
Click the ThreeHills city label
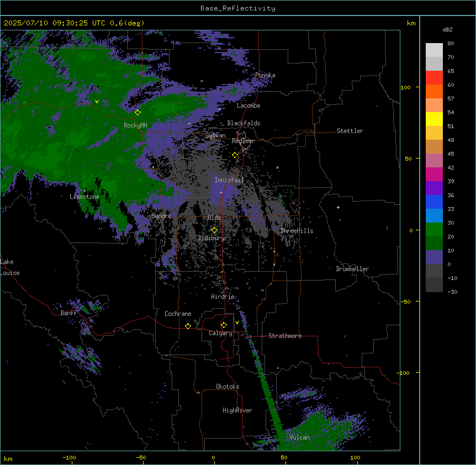(297, 231)
